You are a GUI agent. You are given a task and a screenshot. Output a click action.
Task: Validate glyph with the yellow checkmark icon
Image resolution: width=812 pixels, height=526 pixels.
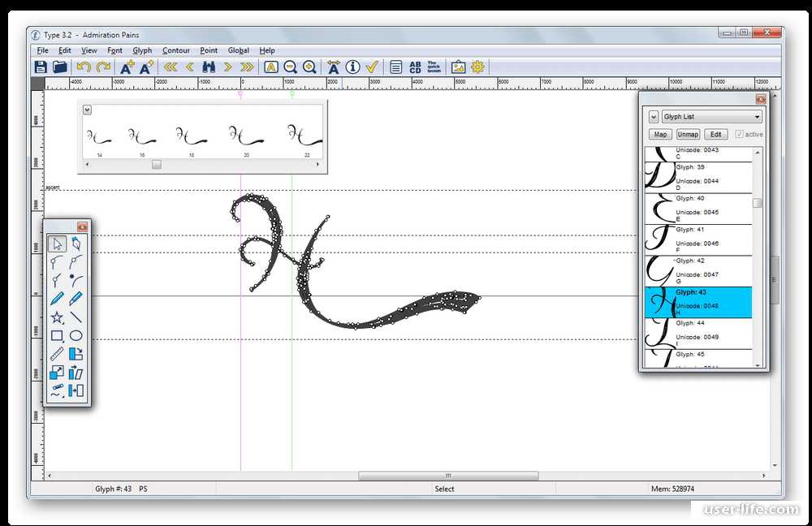click(372, 67)
